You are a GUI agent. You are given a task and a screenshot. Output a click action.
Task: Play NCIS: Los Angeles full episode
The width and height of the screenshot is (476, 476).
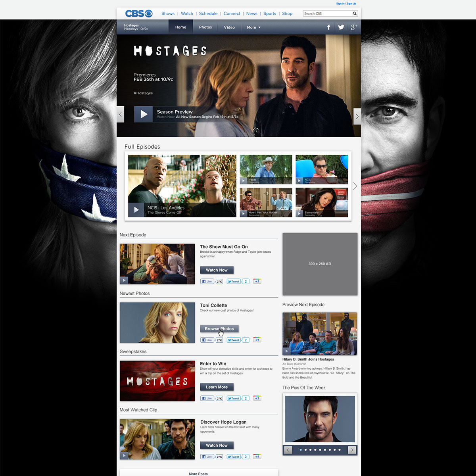coord(136,210)
